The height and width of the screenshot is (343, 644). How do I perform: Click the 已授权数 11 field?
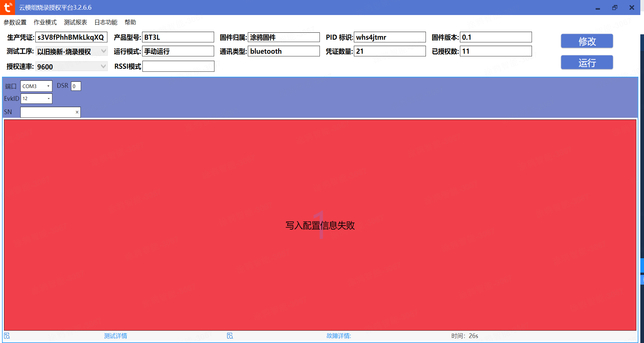(496, 51)
